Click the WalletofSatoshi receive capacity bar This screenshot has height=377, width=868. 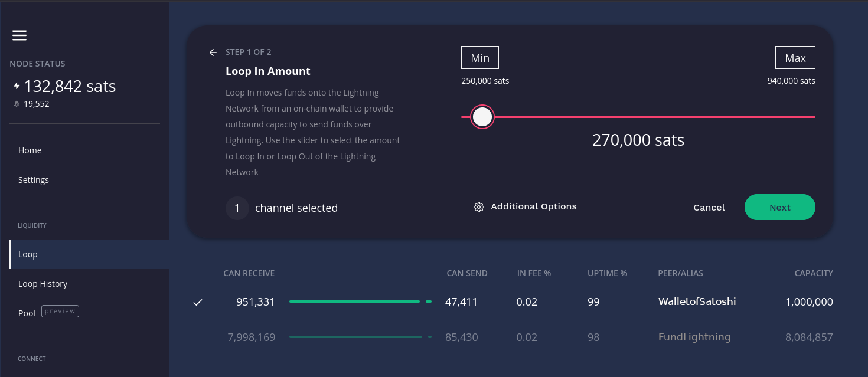coord(354,301)
